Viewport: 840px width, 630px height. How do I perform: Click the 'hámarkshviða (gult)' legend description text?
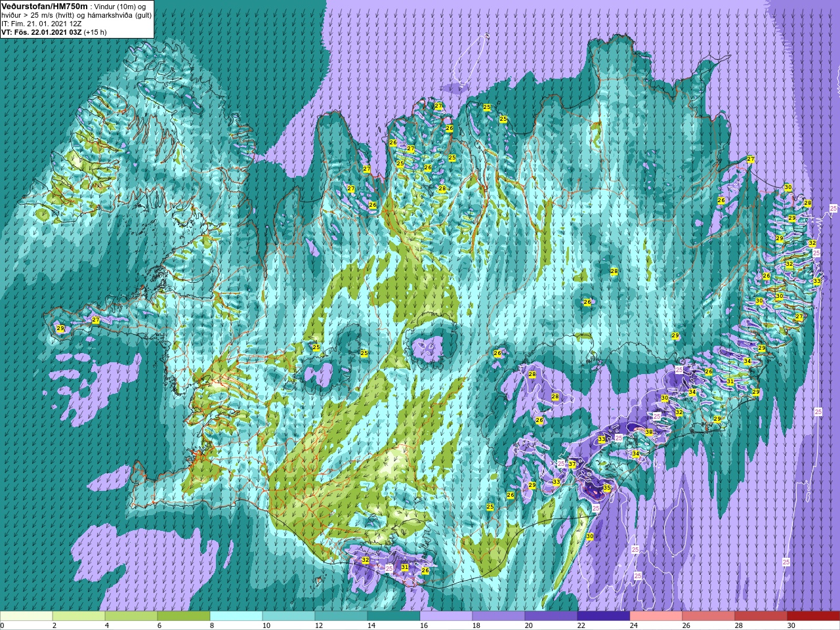pos(119,14)
